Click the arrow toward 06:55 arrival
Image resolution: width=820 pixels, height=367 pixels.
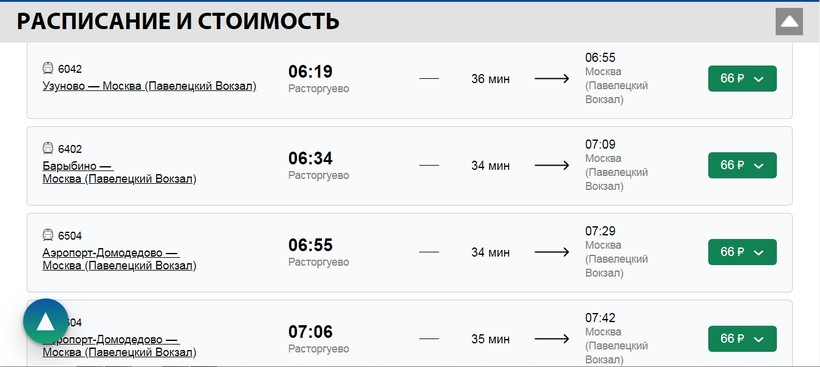pyautogui.click(x=552, y=78)
